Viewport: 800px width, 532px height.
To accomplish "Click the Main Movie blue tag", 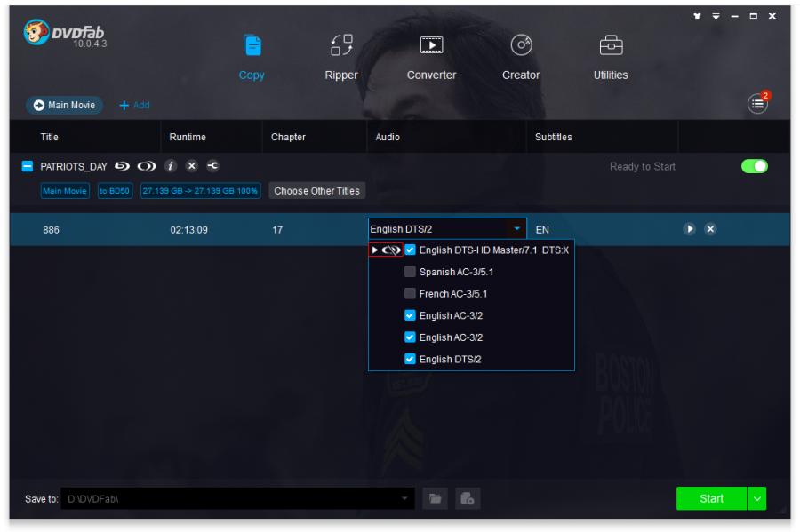I will click(65, 191).
